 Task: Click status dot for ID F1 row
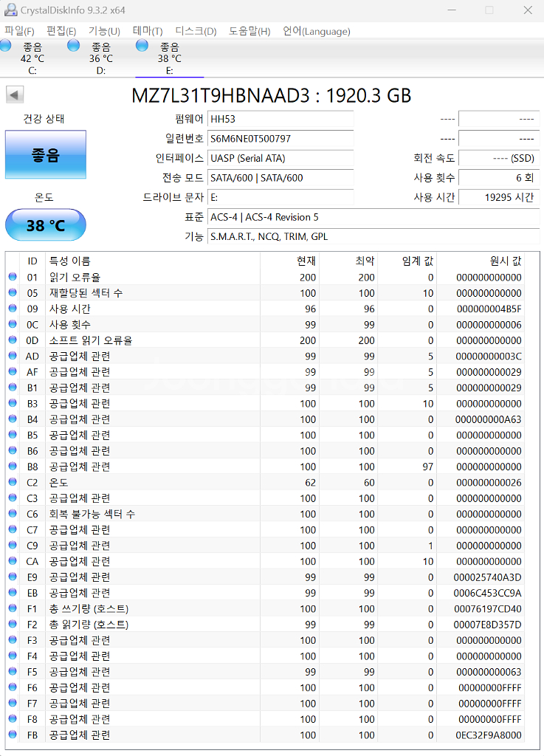coord(13,608)
